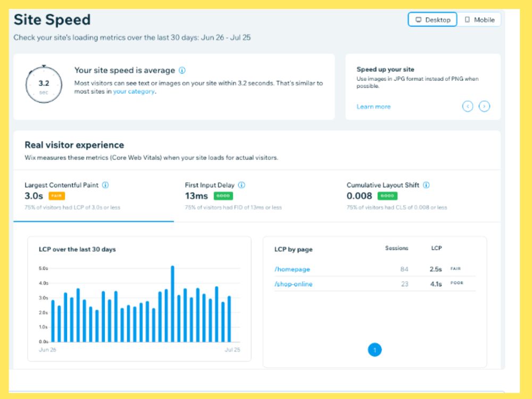532x399 pixels.
Task: Switch to Desktop view
Action: point(432,20)
